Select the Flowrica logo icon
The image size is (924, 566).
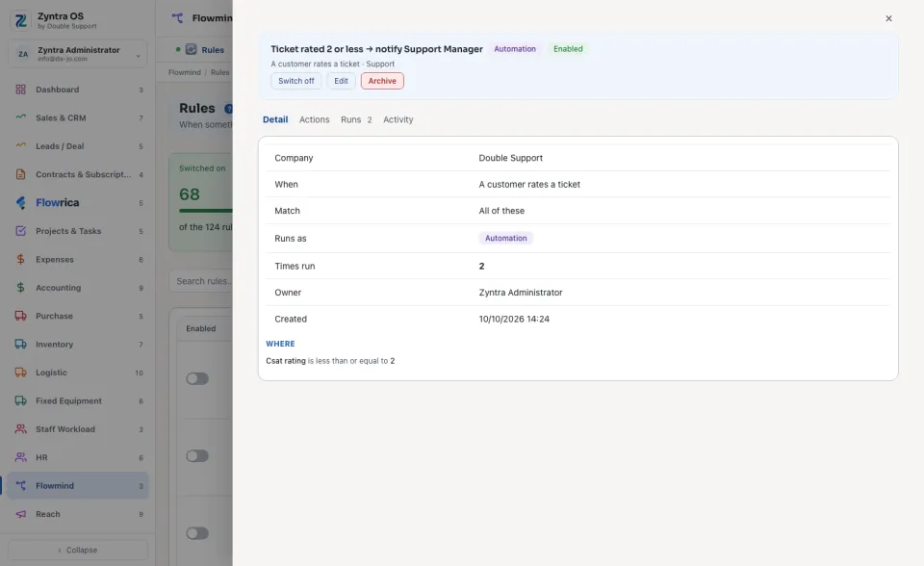pyautogui.click(x=20, y=202)
